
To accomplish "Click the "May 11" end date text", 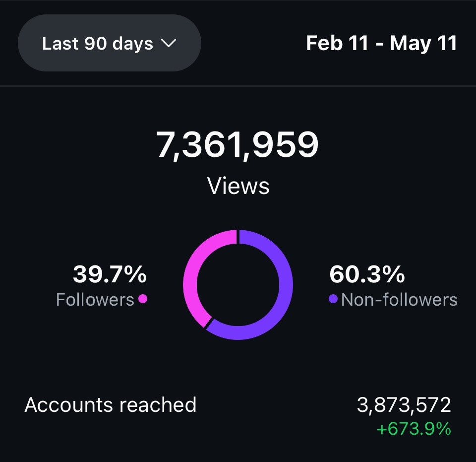I will click(x=423, y=43).
